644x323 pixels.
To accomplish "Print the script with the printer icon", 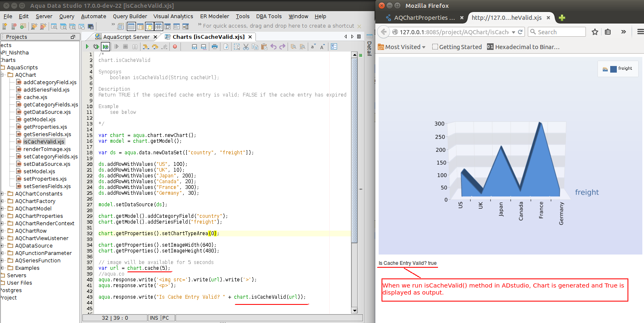I will pyautogui.click(x=215, y=47).
